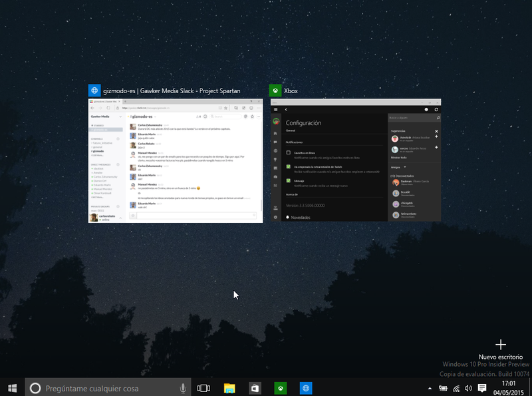This screenshot has width=532, height=396.
Task: Open the General tab in Xbox Configuración
Action: [291, 130]
